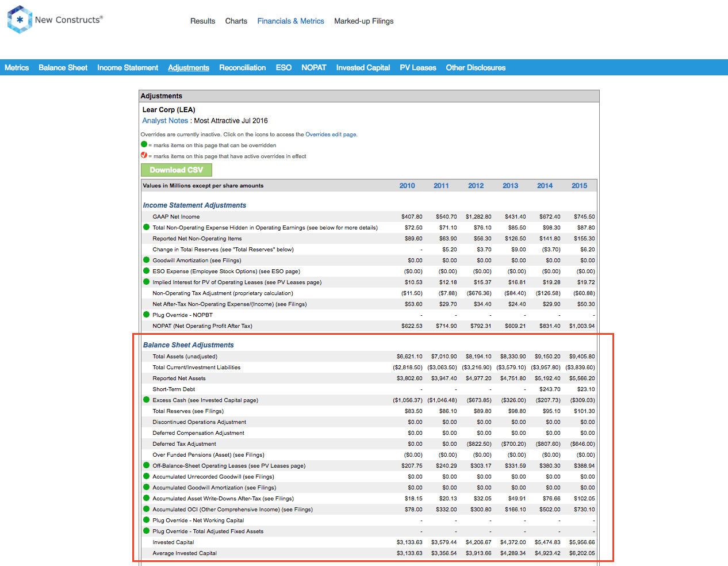
Task: Click the Total Assets value $6,621.10
Action: (409, 357)
